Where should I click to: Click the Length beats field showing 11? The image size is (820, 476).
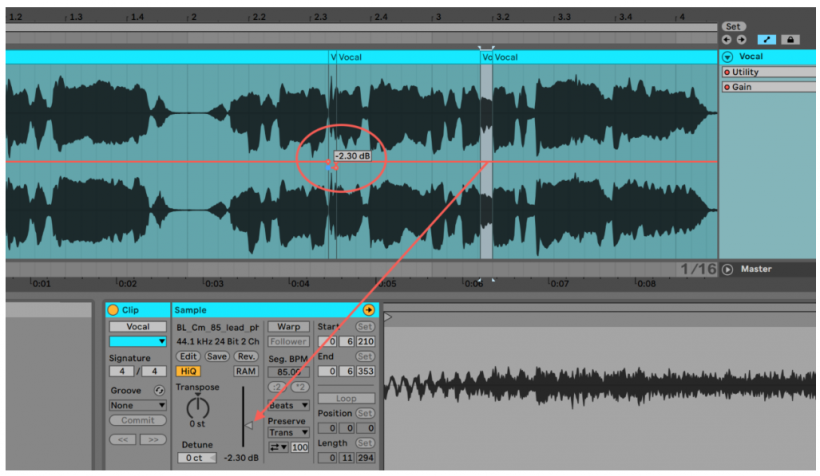point(347,458)
